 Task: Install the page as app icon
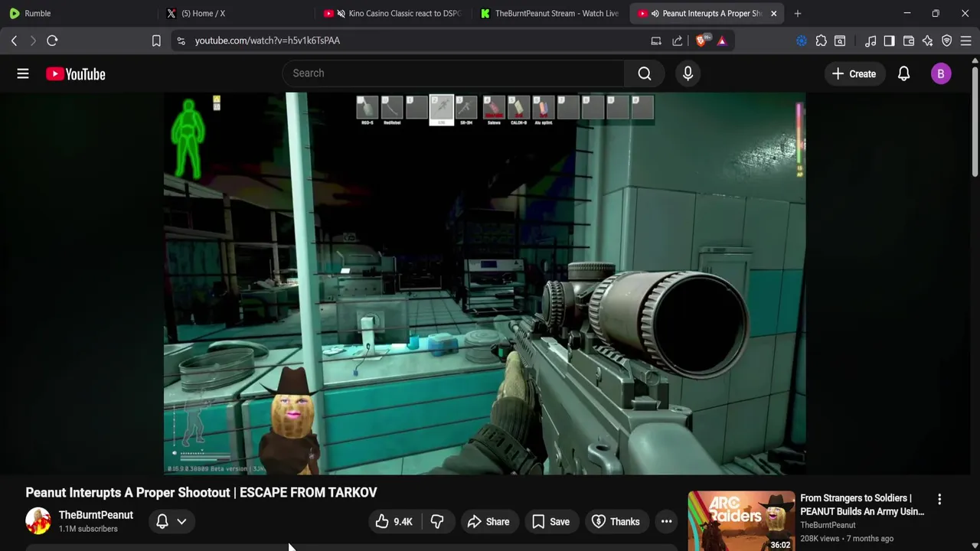656,41
